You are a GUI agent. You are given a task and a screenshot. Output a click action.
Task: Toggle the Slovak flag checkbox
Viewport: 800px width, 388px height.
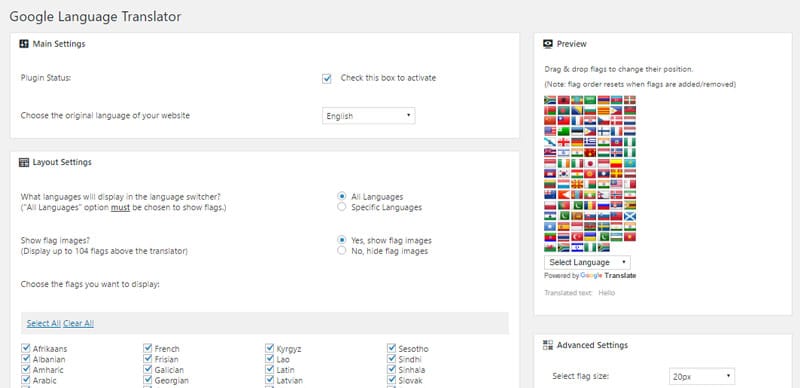tap(392, 380)
